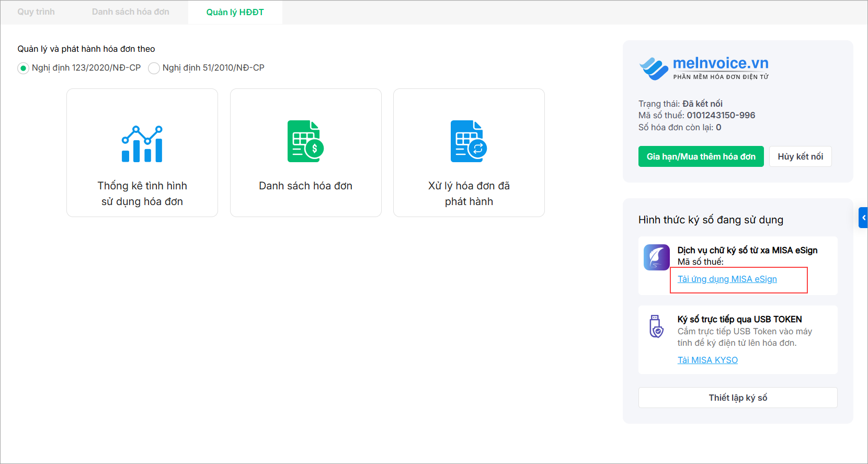This screenshot has height=464, width=868.
Task: Click Hình thức ký số đang sử dụng heading
Action: pos(711,220)
